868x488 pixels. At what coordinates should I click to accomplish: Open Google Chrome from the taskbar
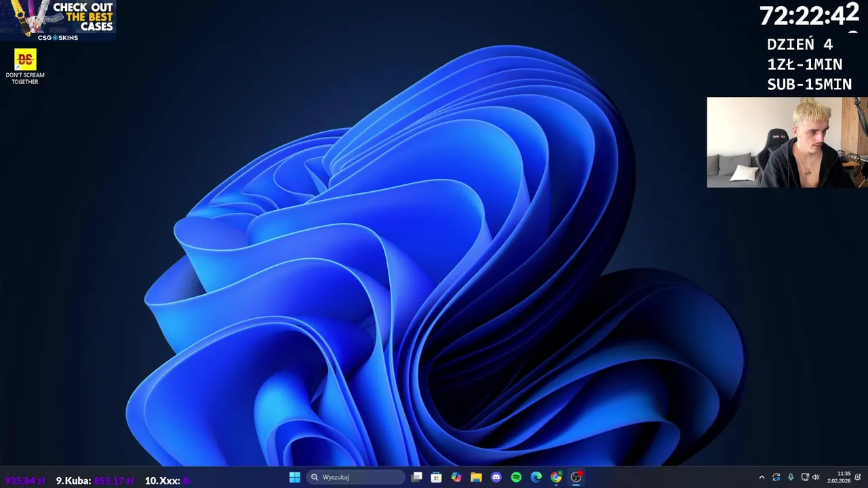point(556,477)
